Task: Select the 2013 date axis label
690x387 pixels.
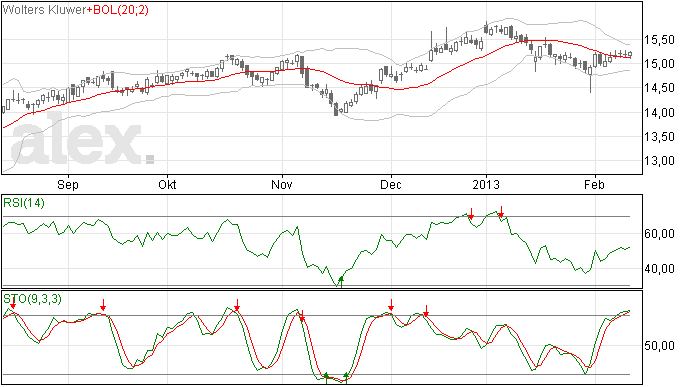Action: 486,184
